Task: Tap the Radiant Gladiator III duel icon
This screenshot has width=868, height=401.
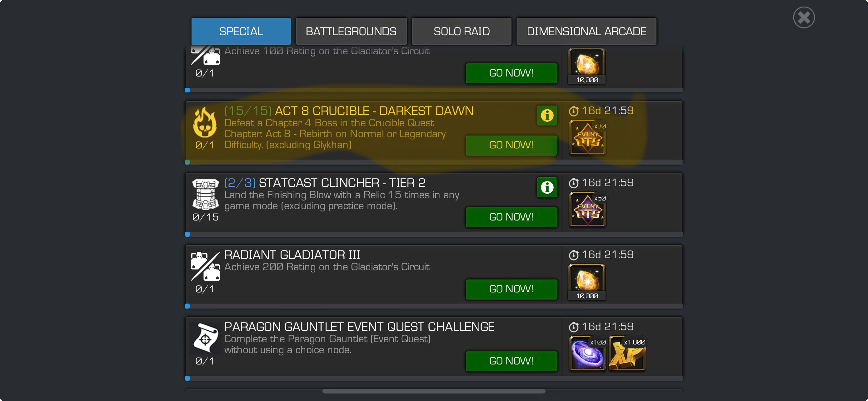Action: tap(205, 266)
